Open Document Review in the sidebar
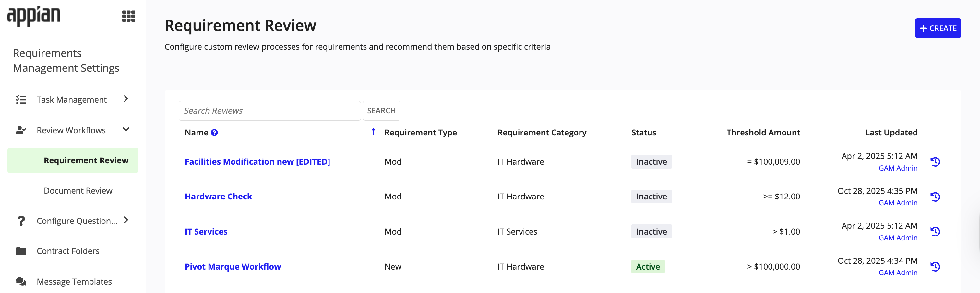980x293 pixels. [78, 190]
